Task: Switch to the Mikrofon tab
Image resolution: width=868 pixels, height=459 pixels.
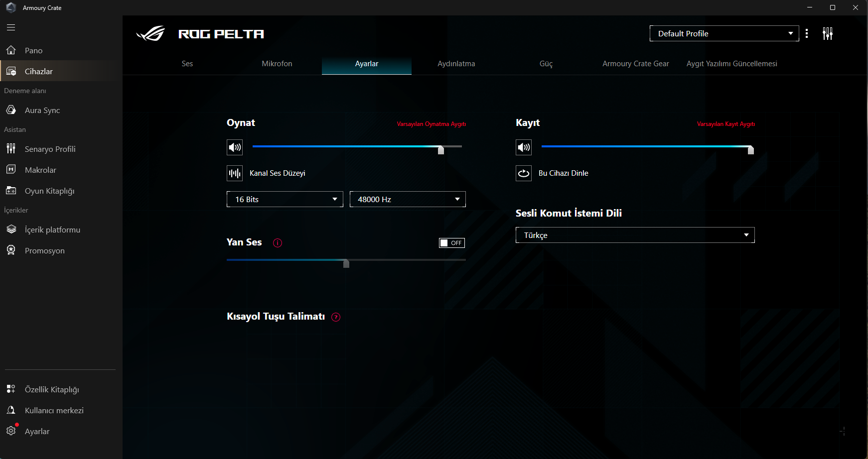Action: click(277, 64)
